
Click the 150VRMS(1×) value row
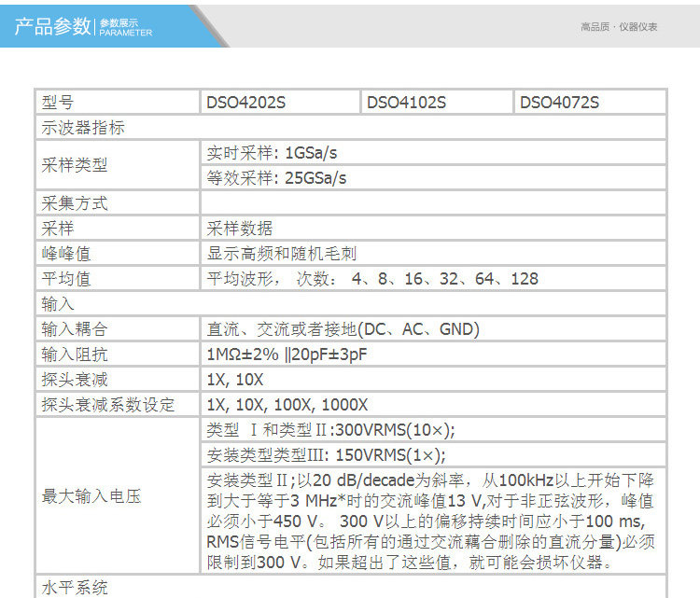pyautogui.click(x=433, y=455)
